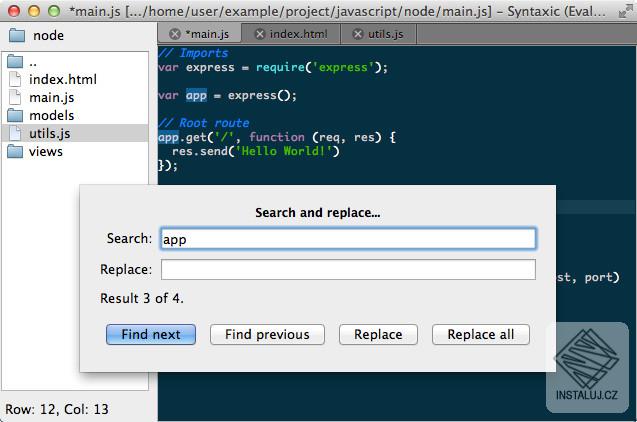
Task: Open index.html from the file list
Action: [x=75, y=79]
